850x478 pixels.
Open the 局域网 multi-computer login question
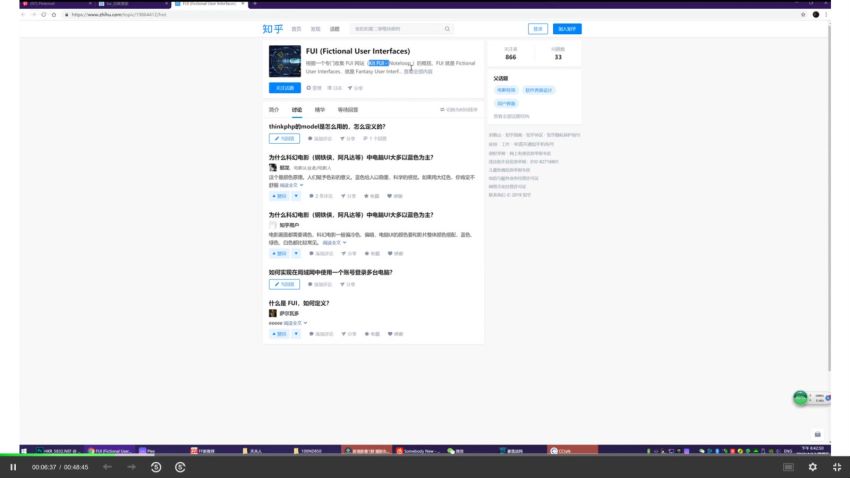(331, 272)
